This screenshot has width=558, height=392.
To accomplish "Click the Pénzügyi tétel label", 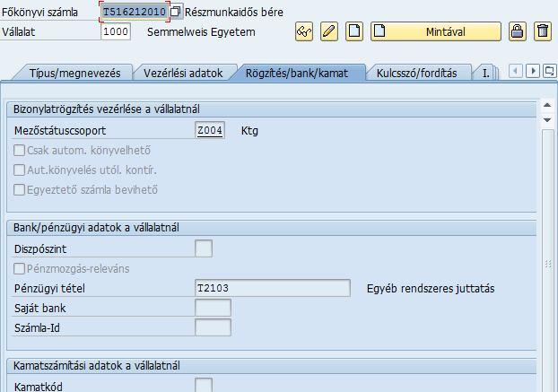I will [x=49, y=288].
